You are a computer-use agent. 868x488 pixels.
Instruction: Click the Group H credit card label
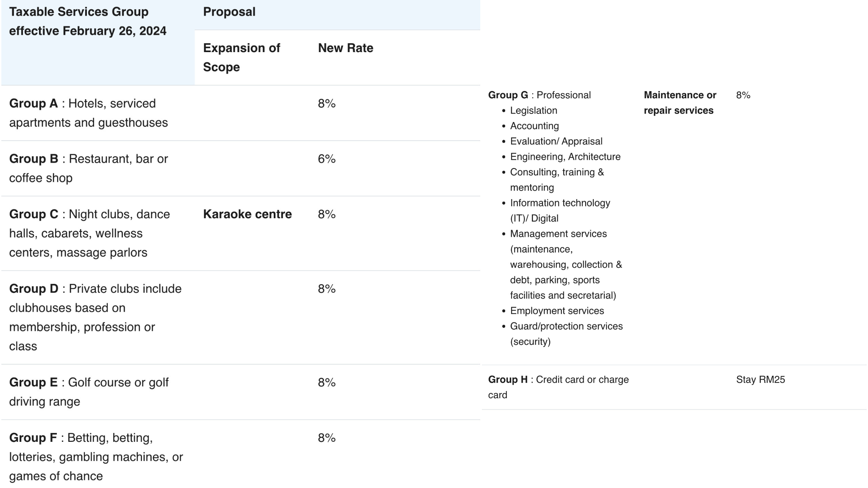(x=558, y=387)
